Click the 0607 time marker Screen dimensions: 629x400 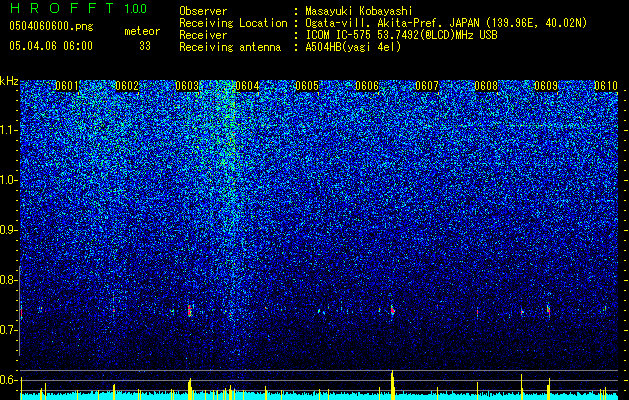tap(427, 86)
